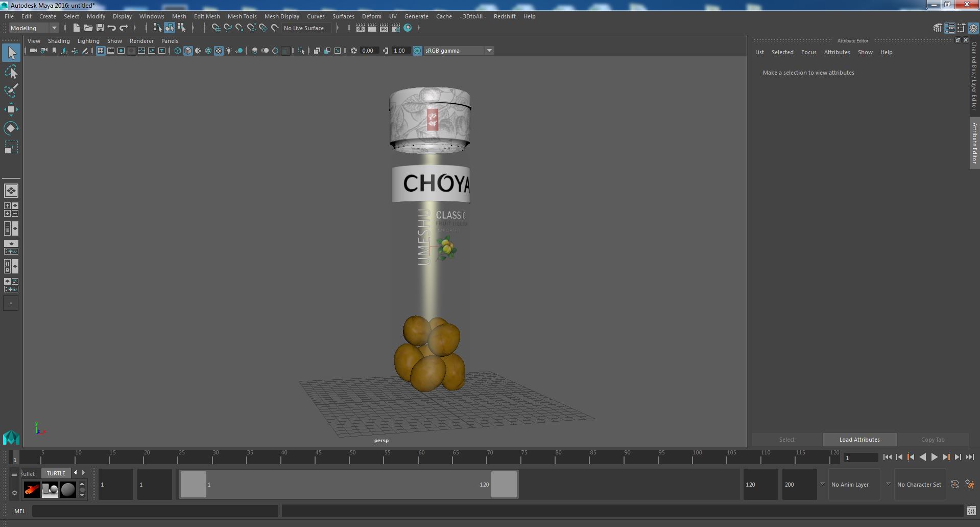
Task: Click the animation end time field 200
Action: (x=799, y=485)
